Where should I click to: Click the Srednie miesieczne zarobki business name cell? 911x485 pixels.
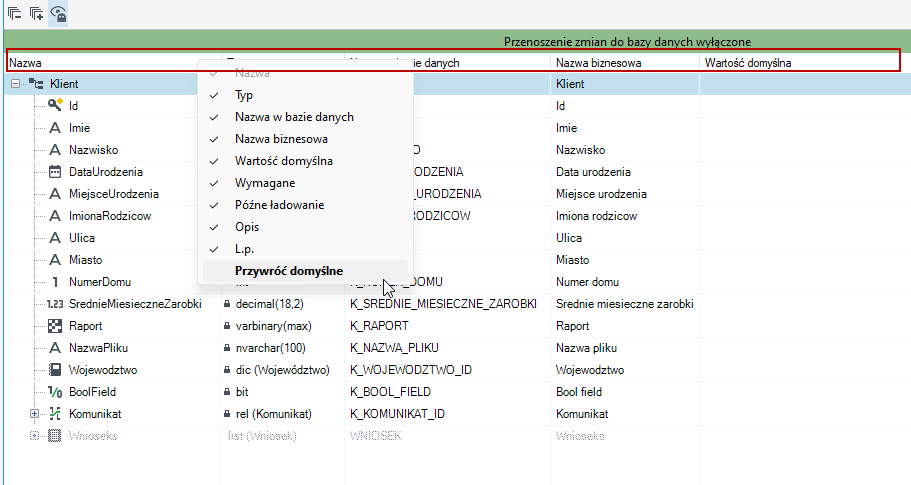[x=625, y=304]
